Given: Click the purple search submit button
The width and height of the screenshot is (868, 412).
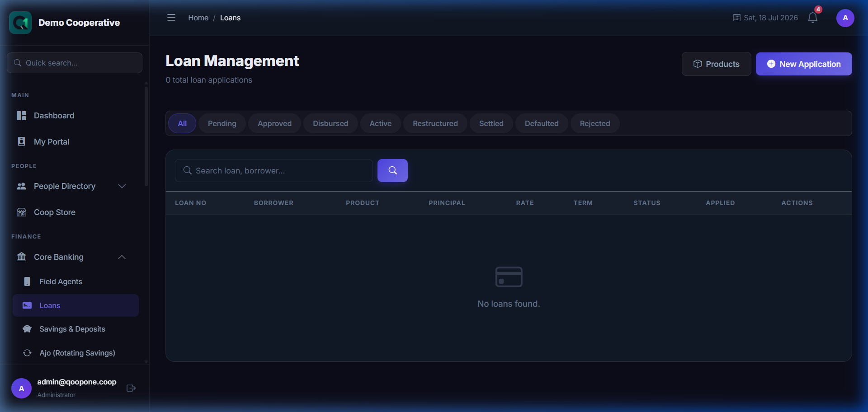Looking at the screenshot, I should point(392,170).
